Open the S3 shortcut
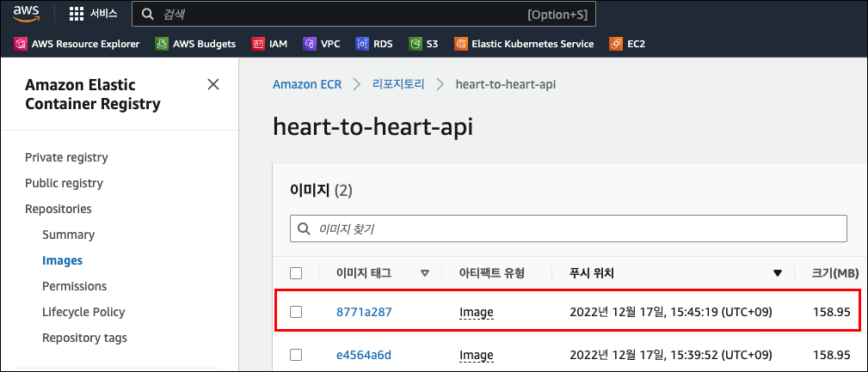 [x=423, y=44]
